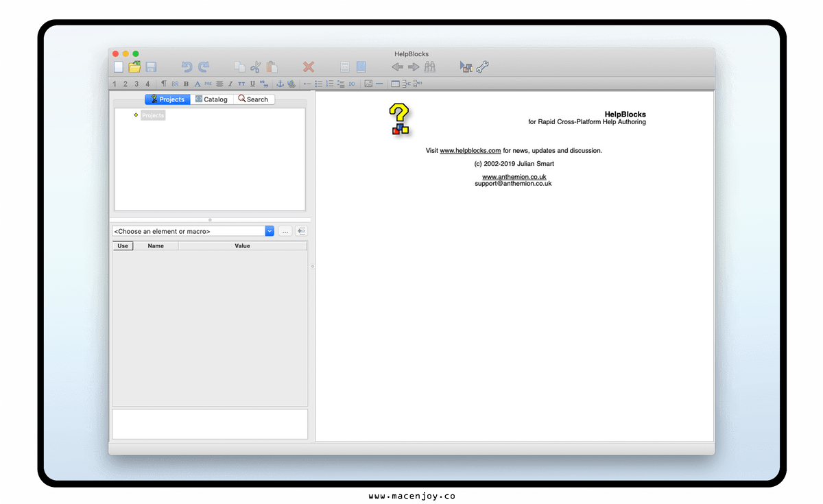Insert a table

click(x=395, y=84)
